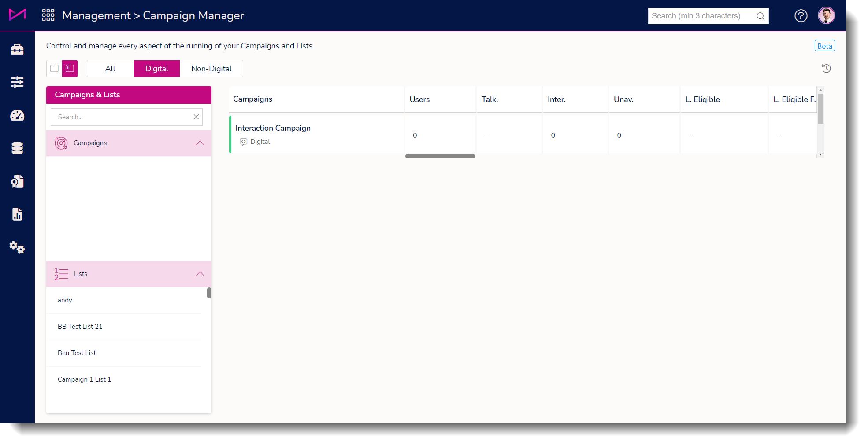Click the table vertical scrollbar thumb
The width and height of the screenshot is (868, 445).
[x=820, y=108]
